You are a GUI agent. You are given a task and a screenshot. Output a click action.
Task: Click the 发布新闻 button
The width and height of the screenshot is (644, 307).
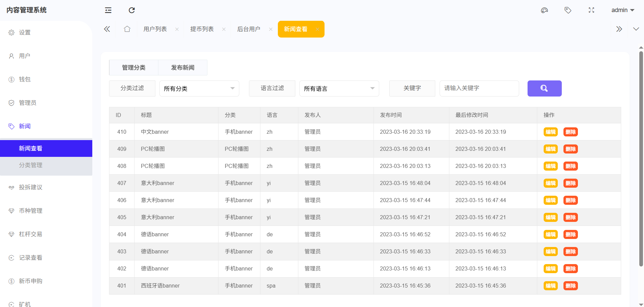pos(183,68)
